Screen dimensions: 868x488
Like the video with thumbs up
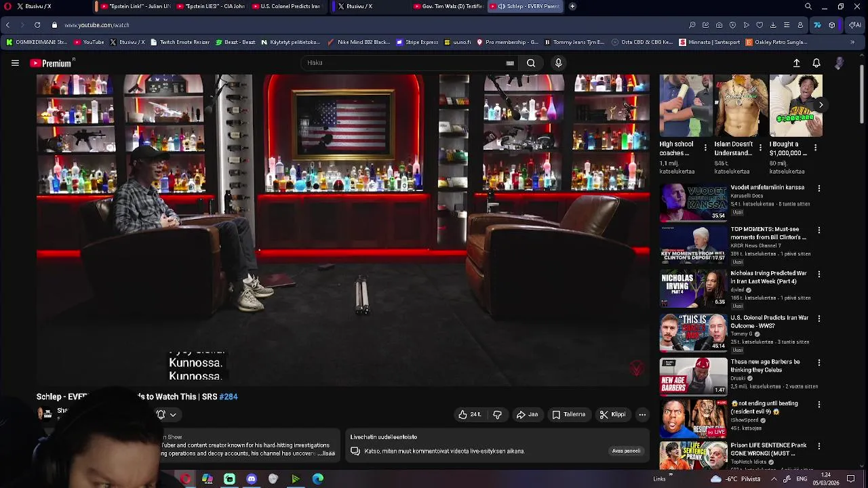tap(469, 414)
